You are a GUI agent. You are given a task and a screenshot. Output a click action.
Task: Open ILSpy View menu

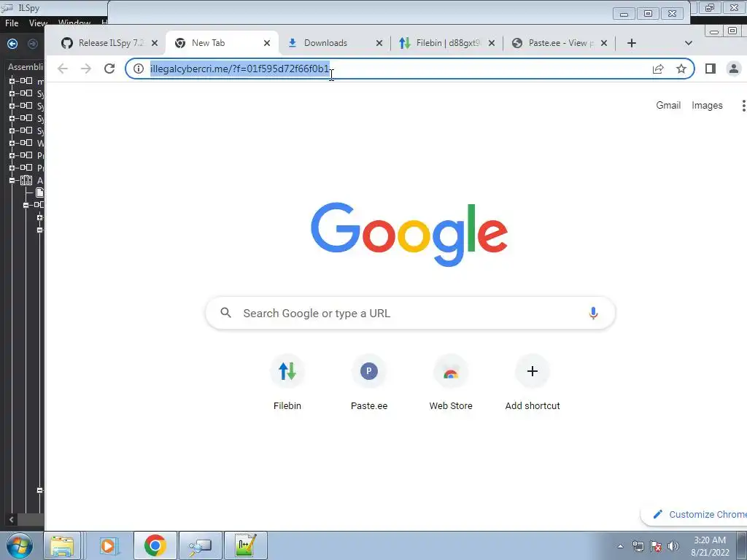tap(38, 23)
